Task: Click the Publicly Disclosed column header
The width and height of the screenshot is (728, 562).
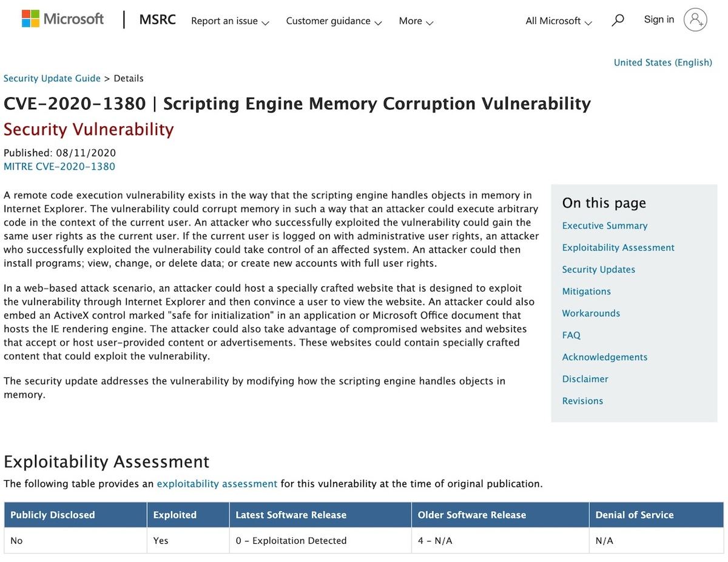Action: coord(75,515)
